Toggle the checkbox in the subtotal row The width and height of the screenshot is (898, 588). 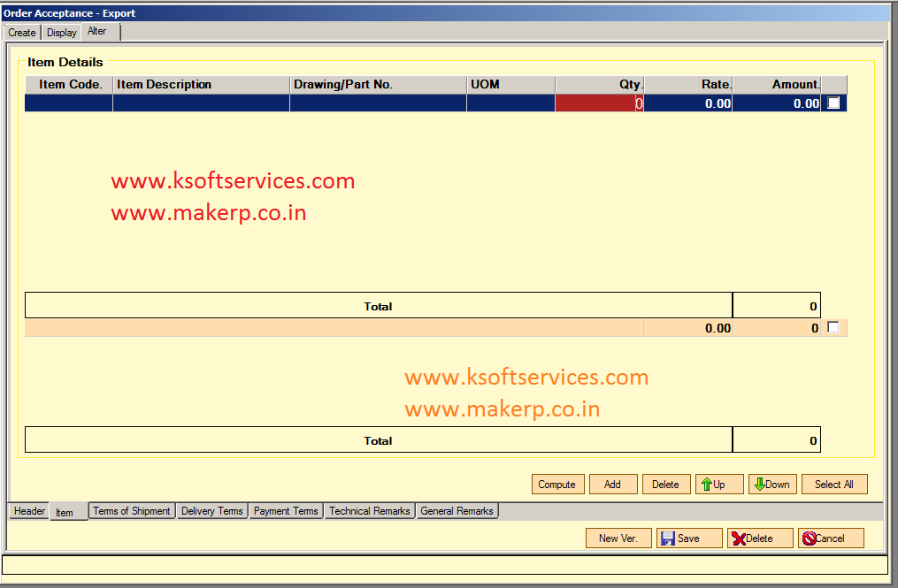tap(833, 327)
